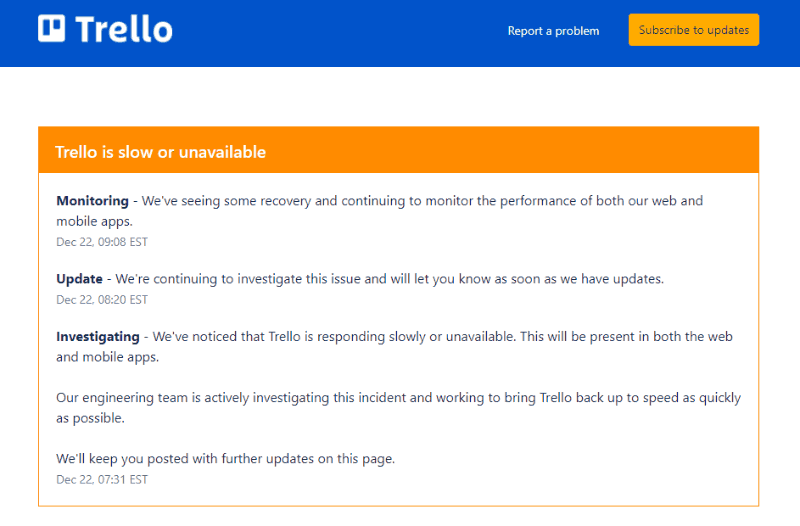800x526 pixels.
Task: Click the 'as possible.' line of text
Action: (x=90, y=418)
